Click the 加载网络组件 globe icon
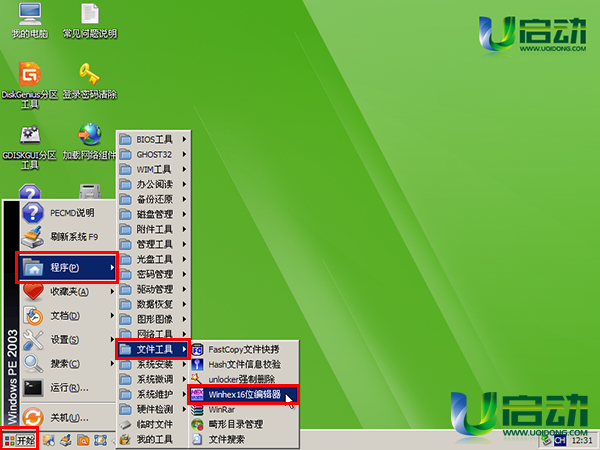Viewport: 600px width, 450px height. coord(90,142)
